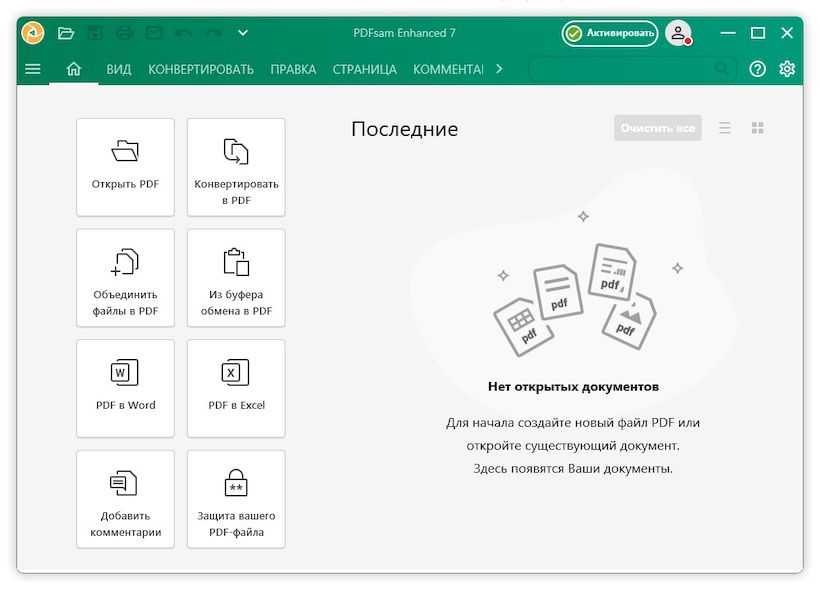Switch recent documents to list view

click(x=725, y=127)
